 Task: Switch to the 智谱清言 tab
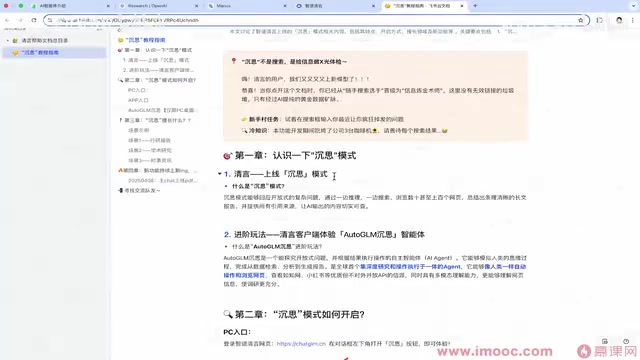pyautogui.click(x=335, y=6)
